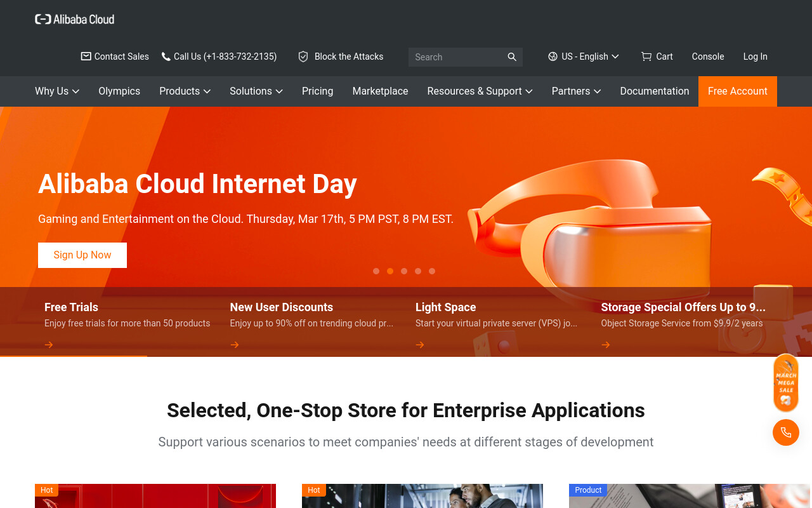Image resolution: width=812 pixels, height=508 pixels.
Task: Select the fifth carousel dot
Action: 432,271
